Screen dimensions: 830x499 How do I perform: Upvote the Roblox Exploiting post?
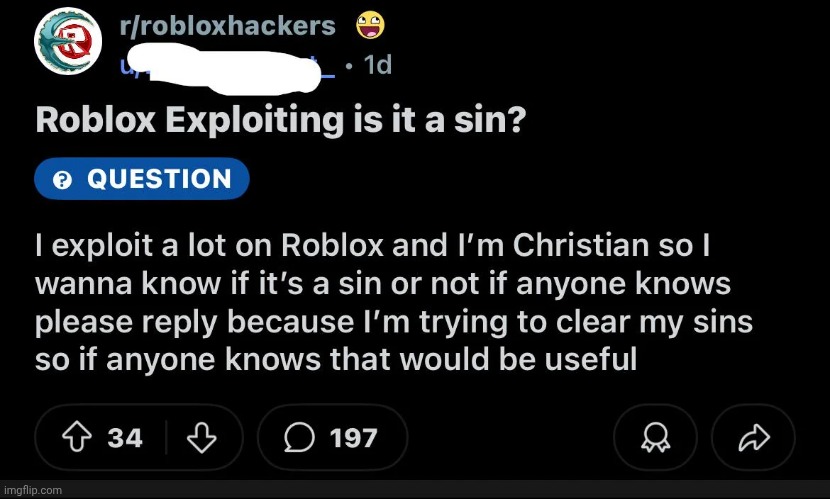click(x=77, y=438)
